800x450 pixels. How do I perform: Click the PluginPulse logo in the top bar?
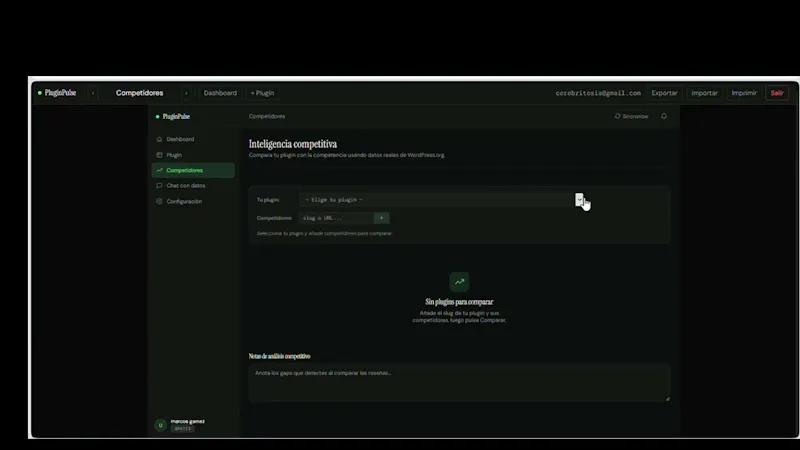57,93
